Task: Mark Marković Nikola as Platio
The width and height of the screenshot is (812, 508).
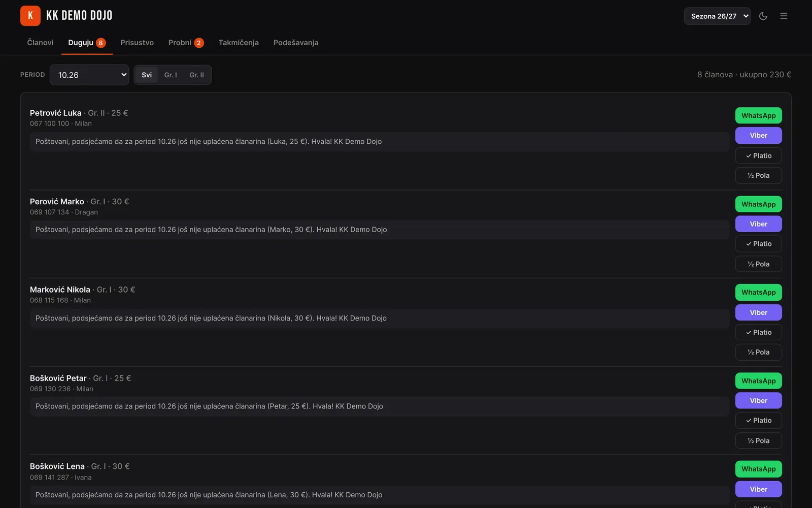Action: (758, 332)
